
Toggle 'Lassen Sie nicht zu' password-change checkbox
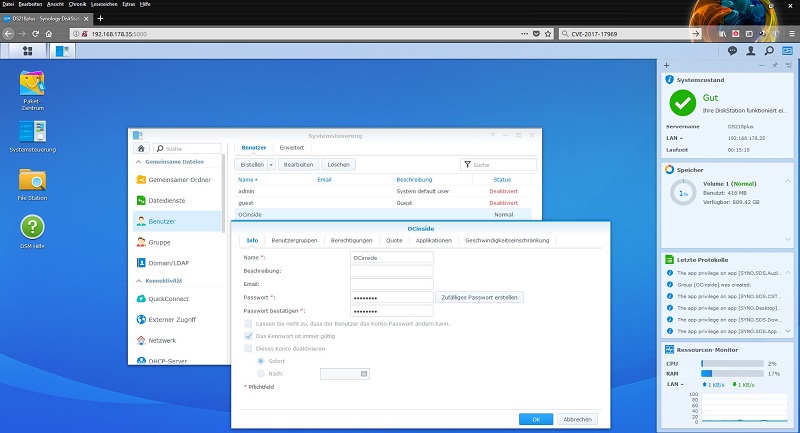tap(248, 324)
